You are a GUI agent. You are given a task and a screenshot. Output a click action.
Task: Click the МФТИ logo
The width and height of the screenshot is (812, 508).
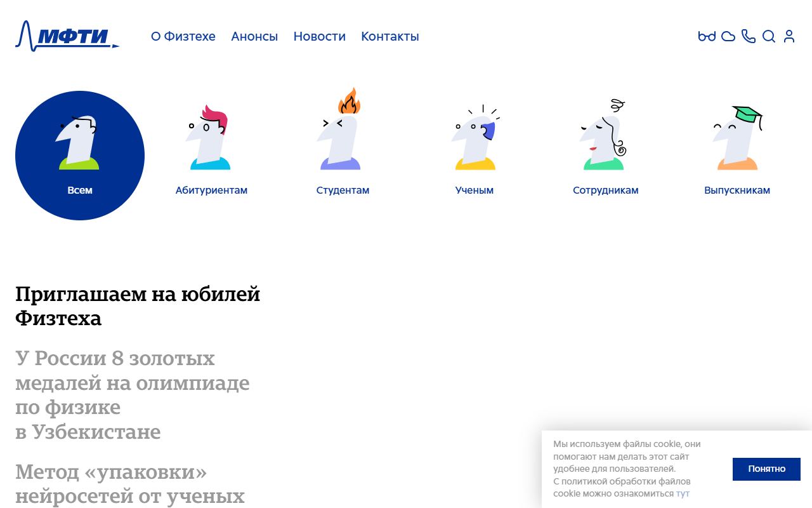tap(67, 36)
